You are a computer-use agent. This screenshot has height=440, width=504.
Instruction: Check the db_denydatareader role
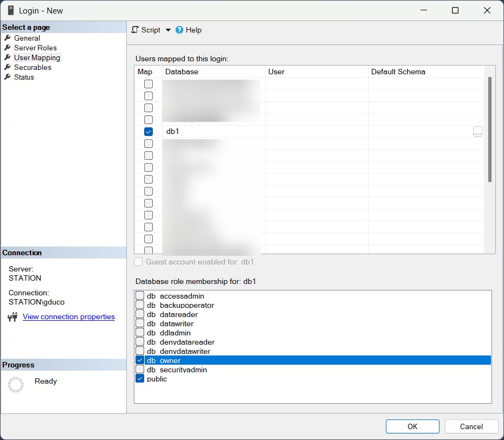(140, 342)
